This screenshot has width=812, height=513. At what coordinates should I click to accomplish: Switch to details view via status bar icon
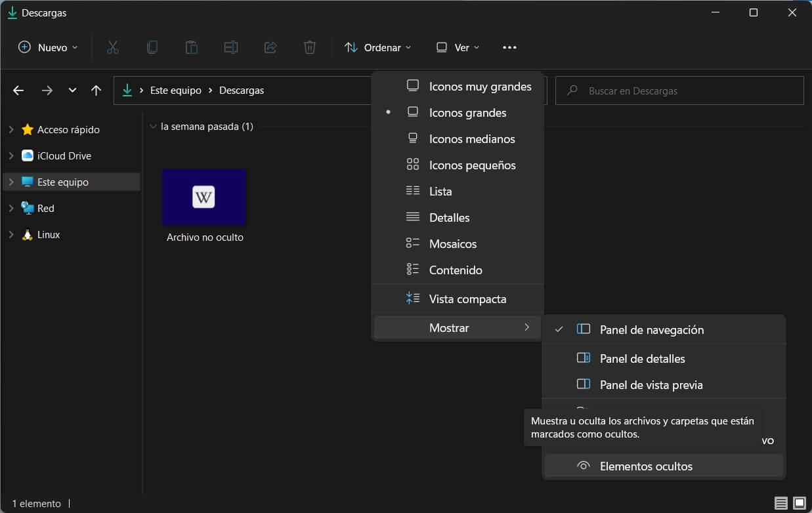pyautogui.click(x=780, y=503)
